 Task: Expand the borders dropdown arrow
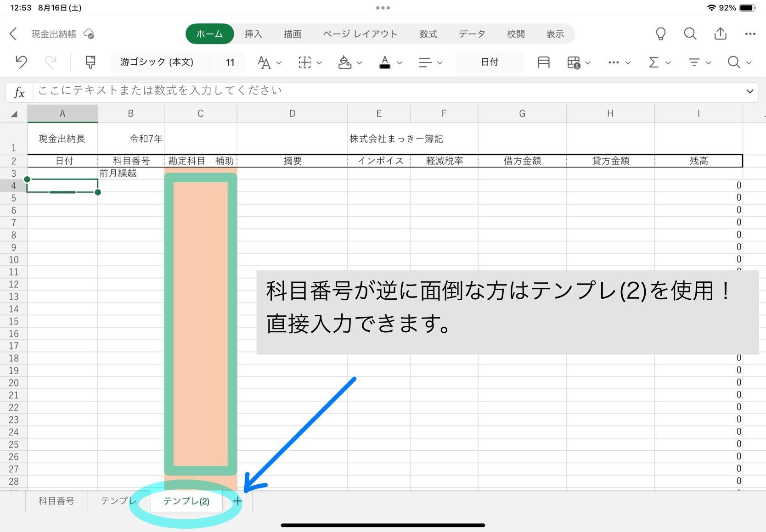(x=319, y=63)
